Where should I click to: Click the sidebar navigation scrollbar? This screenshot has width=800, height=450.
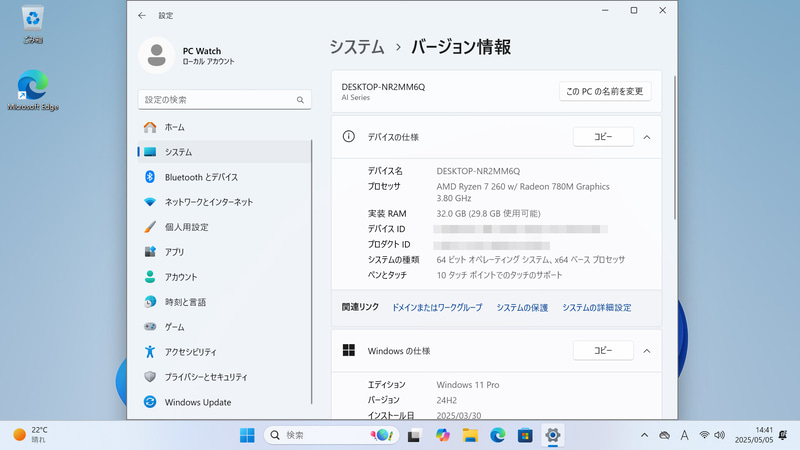pos(311,272)
